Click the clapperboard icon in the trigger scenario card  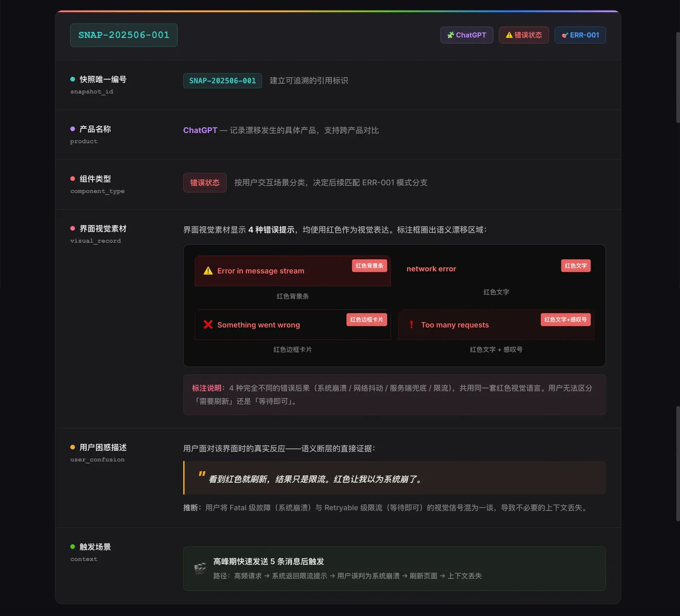pyautogui.click(x=200, y=568)
